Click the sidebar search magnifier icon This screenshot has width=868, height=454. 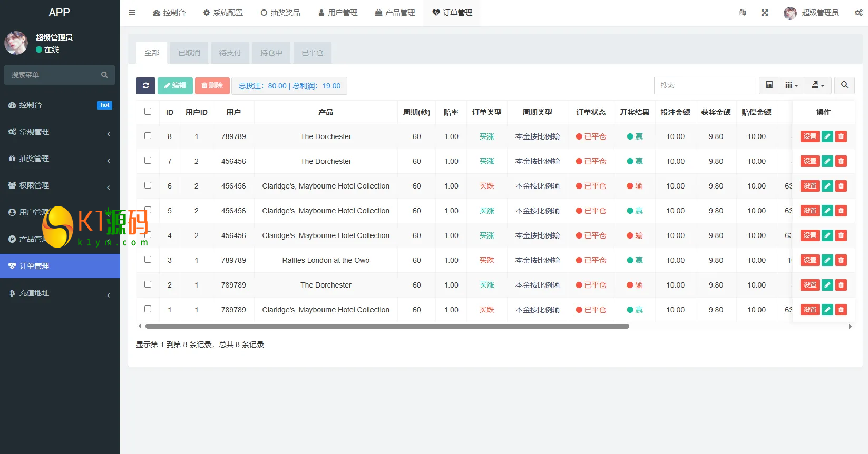104,75
